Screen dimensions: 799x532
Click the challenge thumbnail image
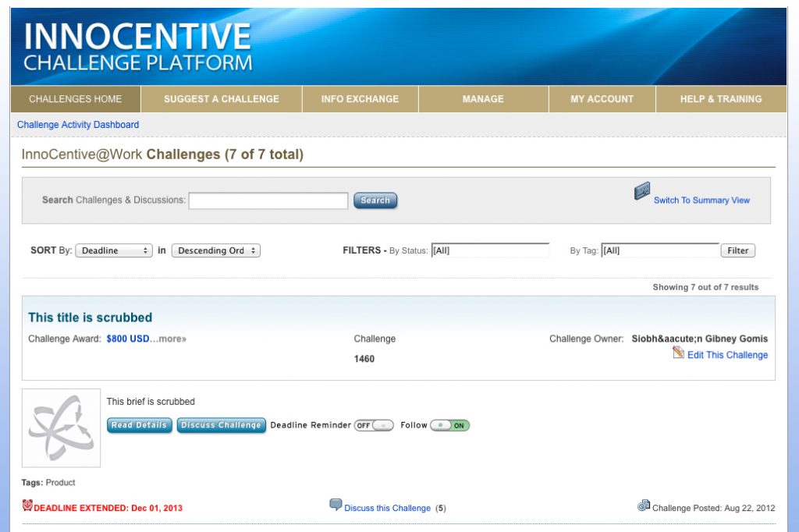coord(61,428)
